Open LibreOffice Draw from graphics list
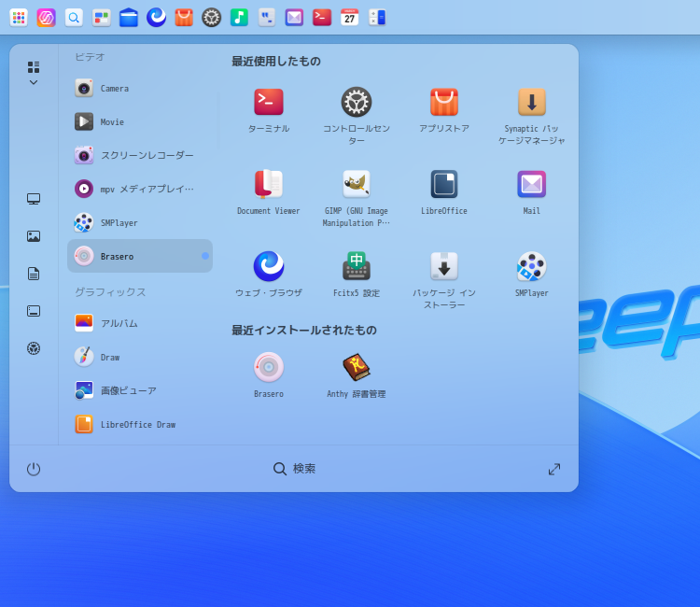This screenshot has width=700, height=607. (x=140, y=424)
